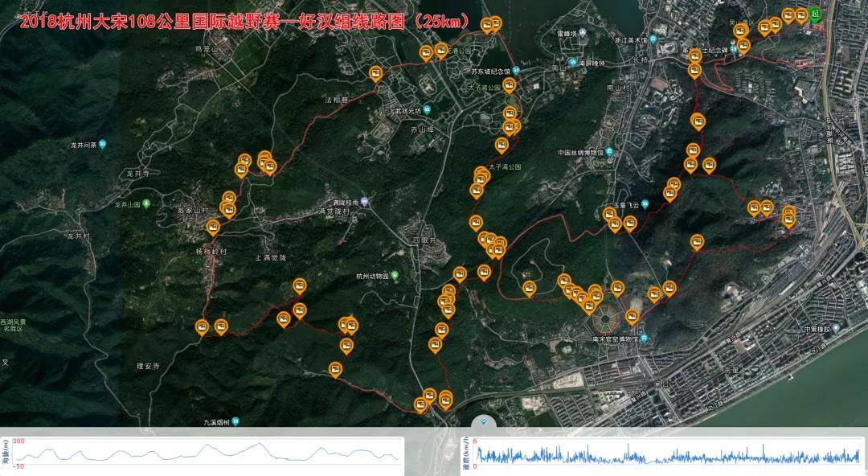Open the 南屏晚钟 scenic spot icon

573,63
